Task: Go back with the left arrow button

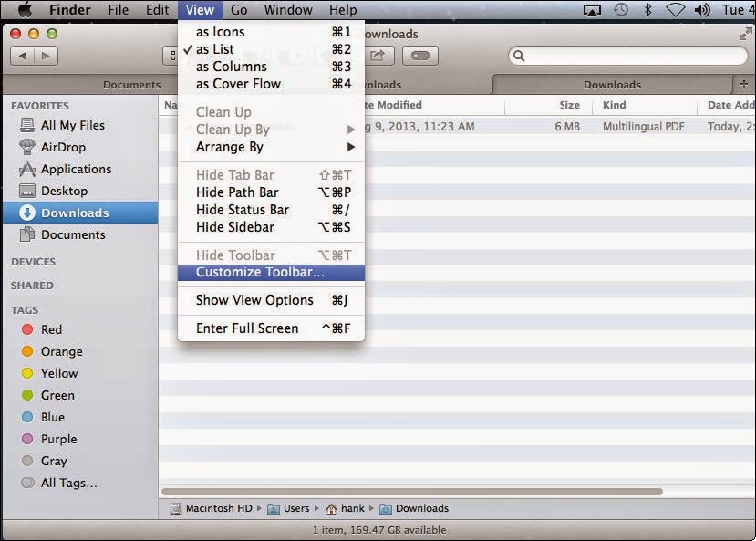Action: coord(22,56)
